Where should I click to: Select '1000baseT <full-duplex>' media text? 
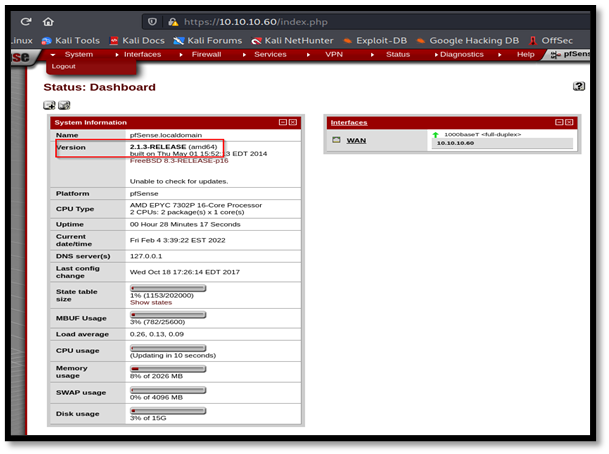click(483, 134)
